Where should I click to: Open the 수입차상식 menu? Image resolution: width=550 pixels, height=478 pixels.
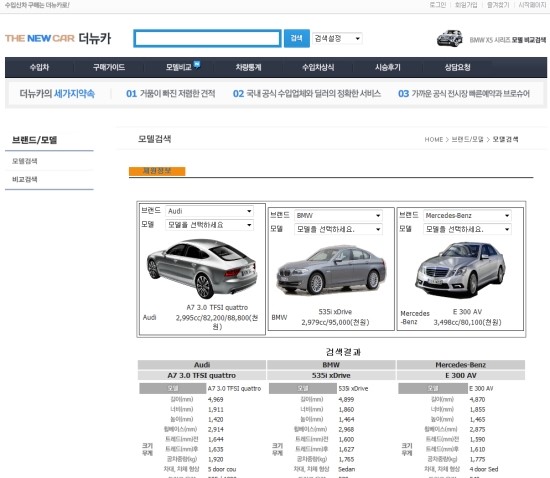318,67
